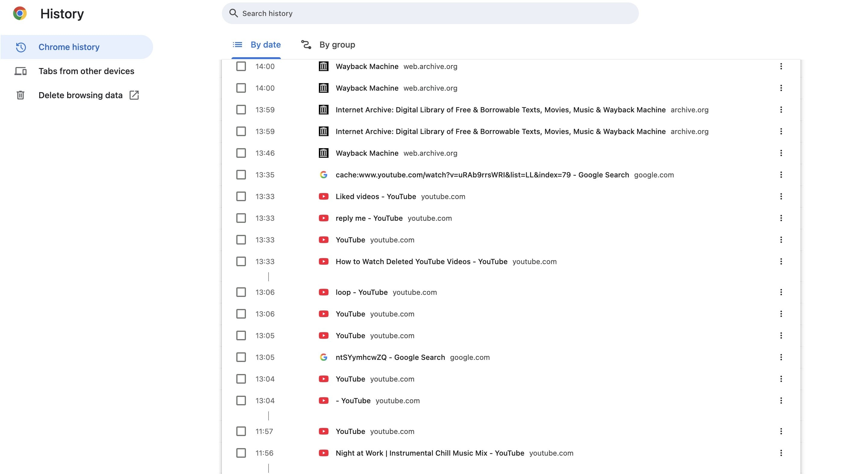
Task: Open the Liked videos - YouTube link
Action: coord(376,197)
